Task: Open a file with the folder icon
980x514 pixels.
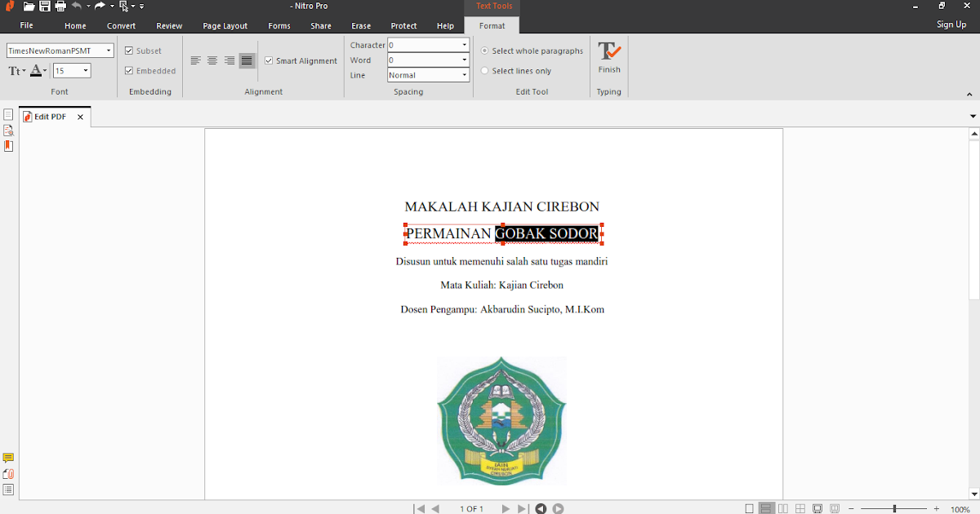Action: [x=29, y=7]
